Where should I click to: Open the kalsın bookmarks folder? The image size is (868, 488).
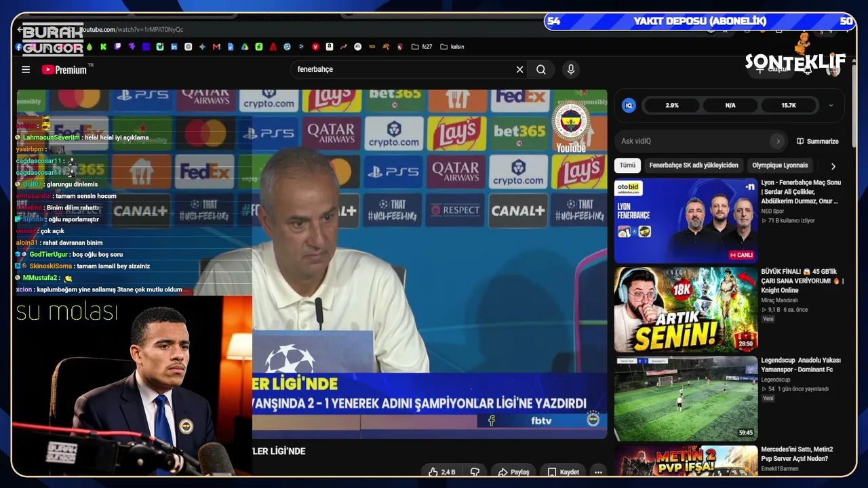click(452, 47)
